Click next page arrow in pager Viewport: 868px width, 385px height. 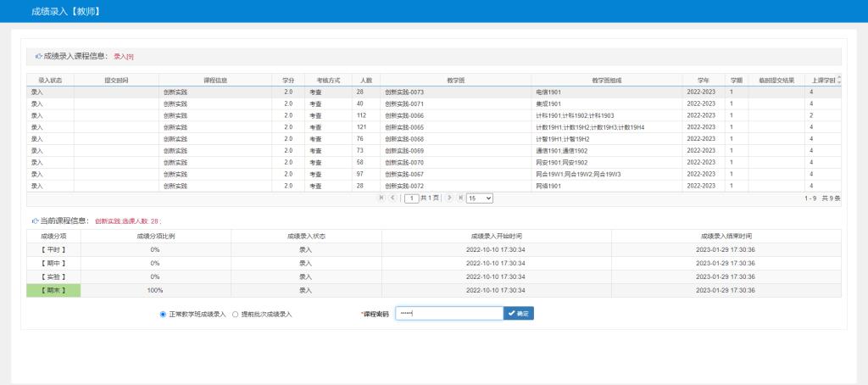449,198
